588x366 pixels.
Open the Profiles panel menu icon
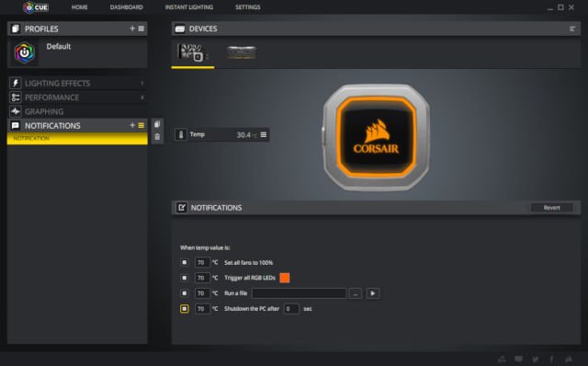tap(141, 29)
